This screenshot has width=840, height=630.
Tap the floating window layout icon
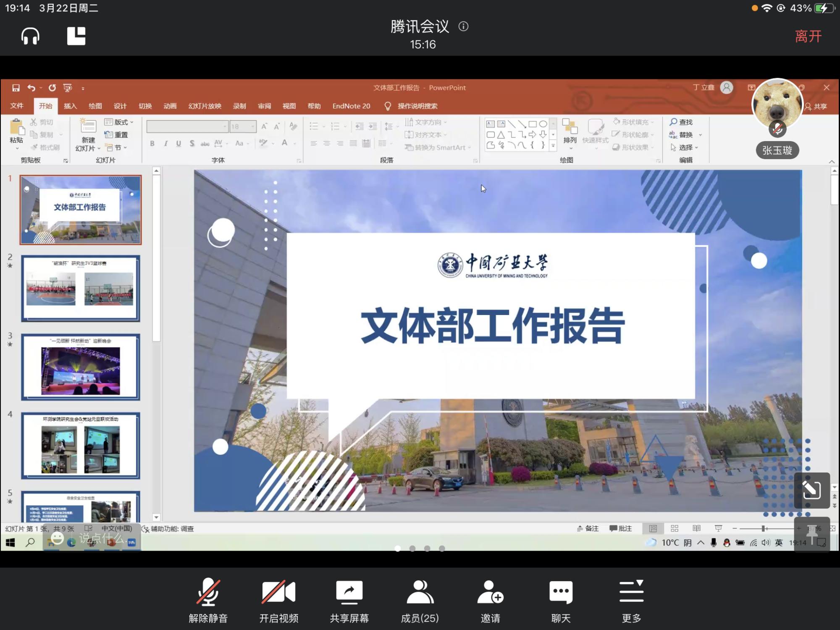[76, 36]
